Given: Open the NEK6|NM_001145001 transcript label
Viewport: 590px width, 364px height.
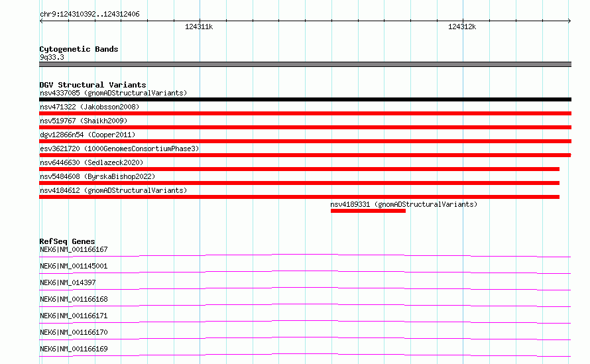Looking at the screenshot, I should point(74,266).
